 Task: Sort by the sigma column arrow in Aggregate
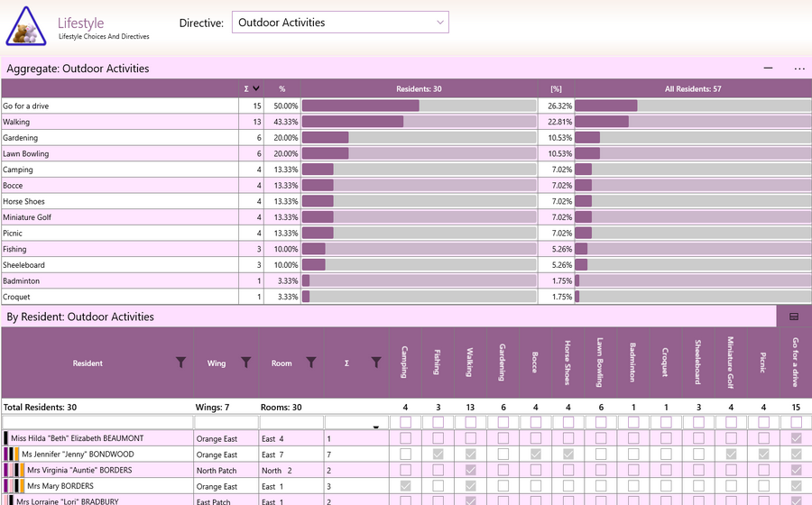pos(256,88)
